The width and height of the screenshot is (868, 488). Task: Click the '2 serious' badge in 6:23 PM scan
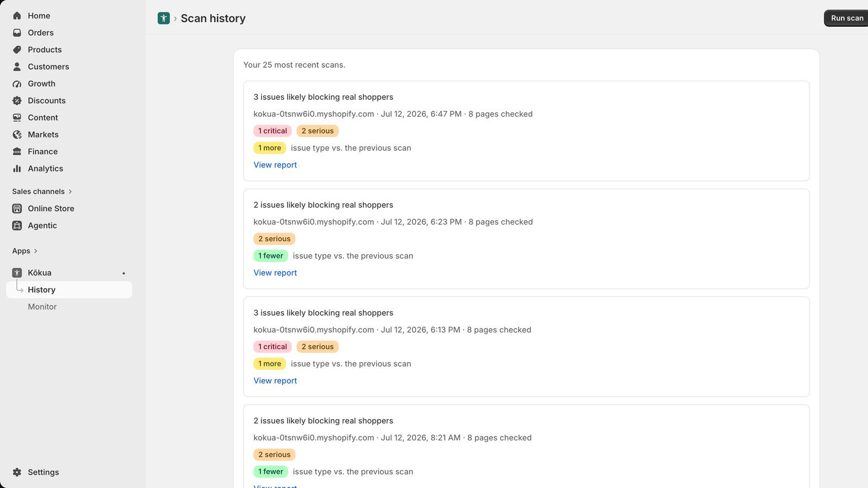(x=275, y=239)
